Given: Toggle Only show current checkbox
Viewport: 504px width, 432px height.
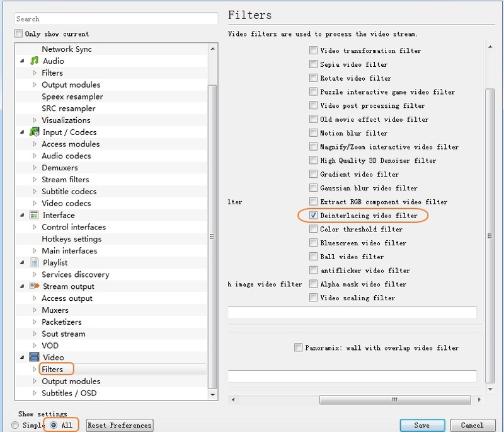Looking at the screenshot, I should (x=19, y=34).
